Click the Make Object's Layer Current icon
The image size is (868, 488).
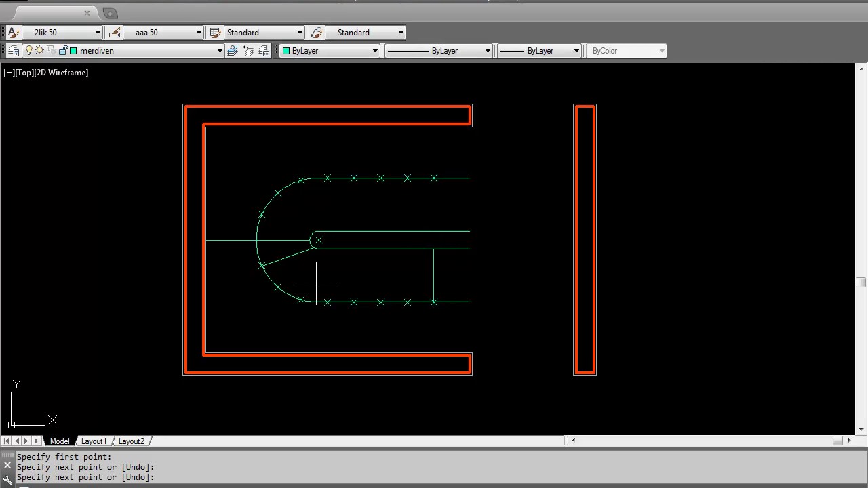(233, 51)
